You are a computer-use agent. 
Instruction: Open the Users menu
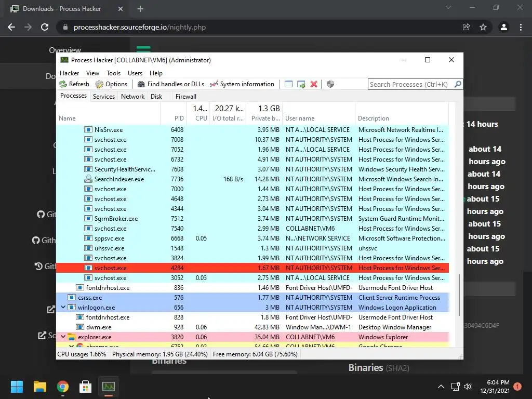click(x=135, y=73)
